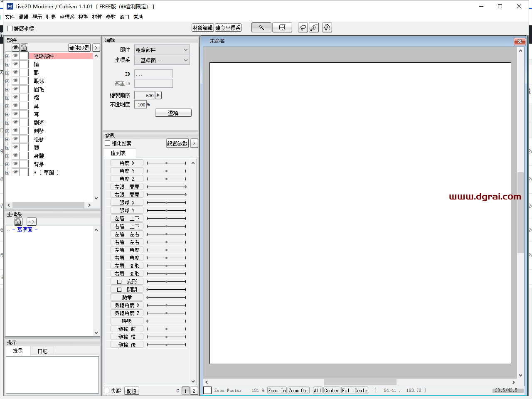Screen dimensions: 532x399
Task: Enable the 細化搜索 checkbox
Action: click(x=108, y=143)
